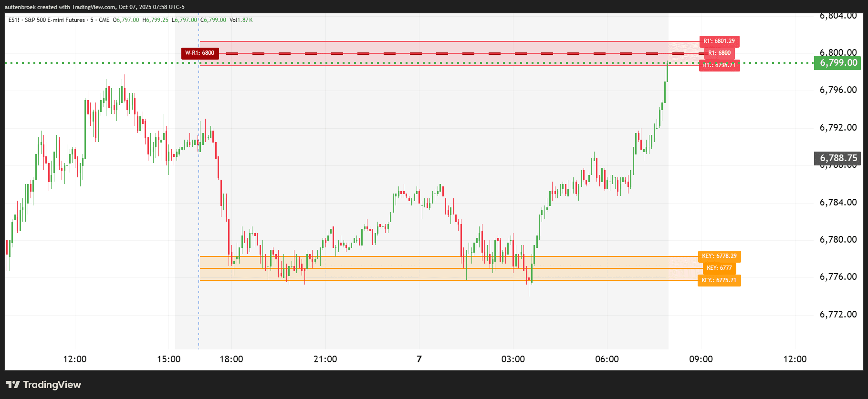The image size is (868, 399).
Task: Select the R1': 6801.29 level label
Action: pyautogui.click(x=719, y=41)
